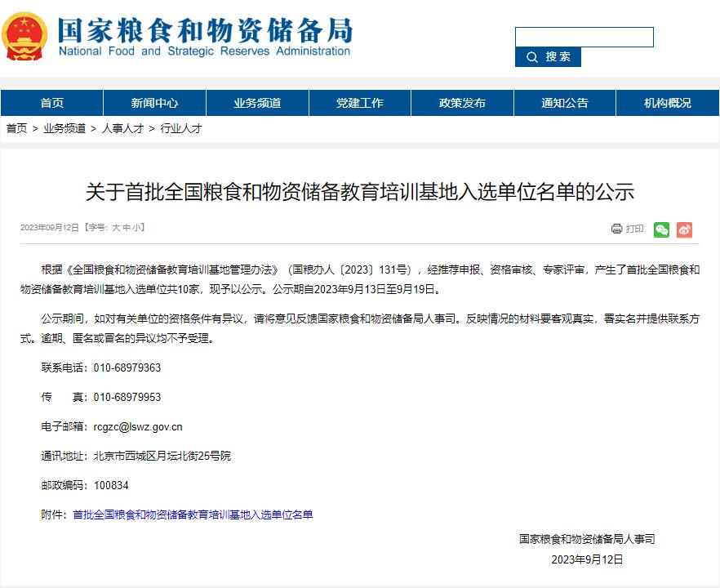Image resolution: width=720 pixels, height=588 pixels.
Task: Click the closing date 2023年9月12日
Action: (x=587, y=559)
